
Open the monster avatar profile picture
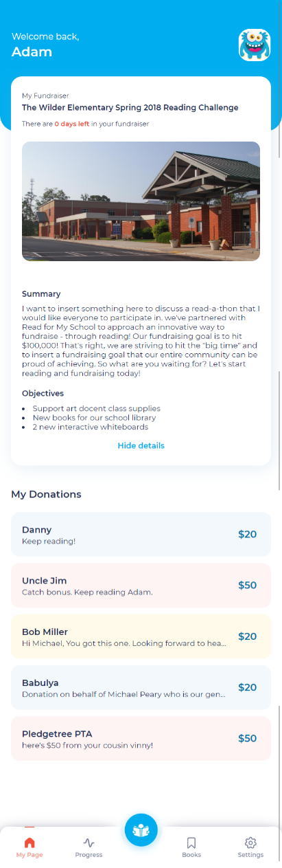pyautogui.click(x=255, y=45)
